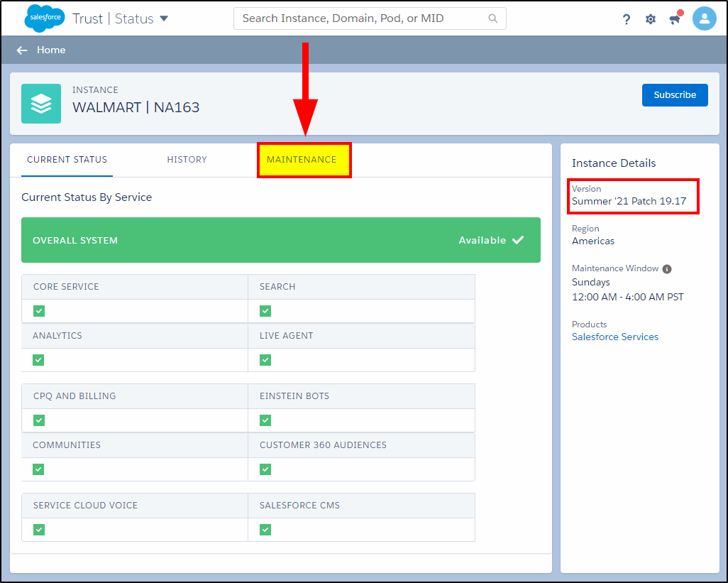Click the Customer 360 Audiences status check
This screenshot has width=728, height=583.
[x=265, y=469]
